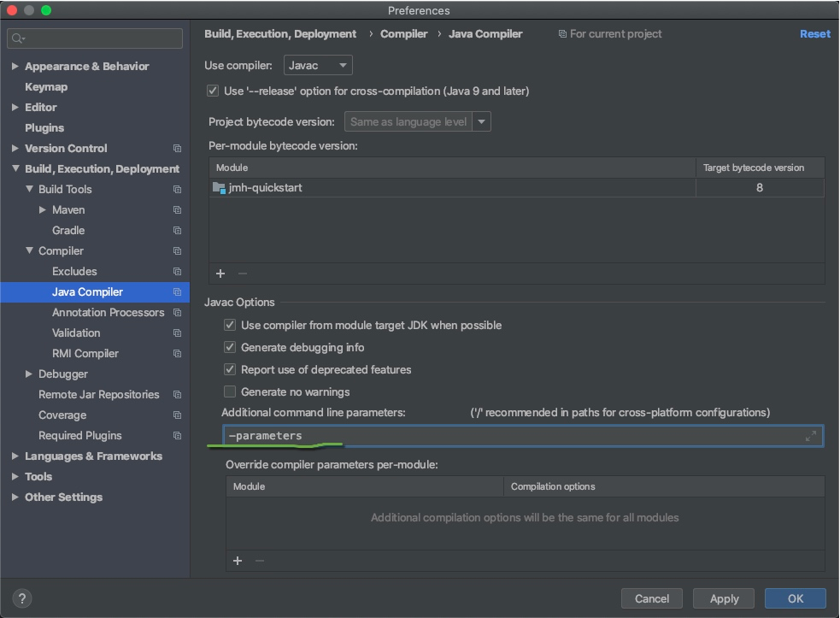Click the project-level icon beside Java Compiler in sidebar
The width and height of the screenshot is (840, 618).
point(177,292)
